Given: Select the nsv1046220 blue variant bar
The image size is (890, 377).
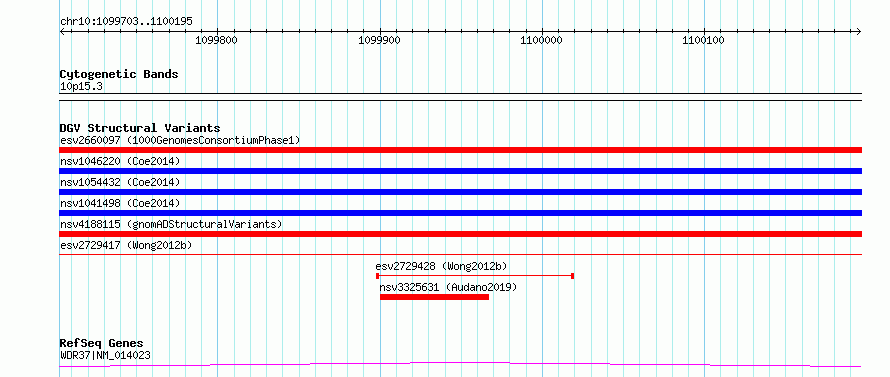Looking at the screenshot, I should [460, 171].
